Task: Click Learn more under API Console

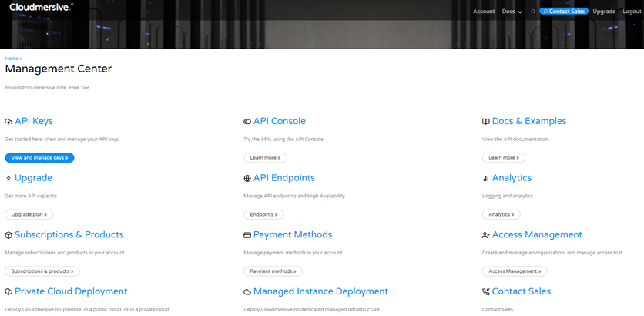Action: pos(265,158)
